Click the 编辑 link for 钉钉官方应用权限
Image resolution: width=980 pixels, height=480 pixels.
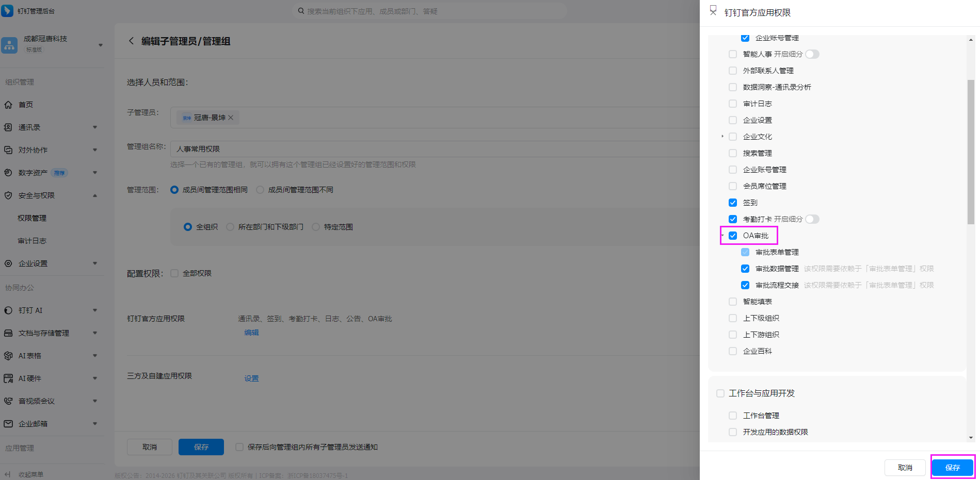252,333
